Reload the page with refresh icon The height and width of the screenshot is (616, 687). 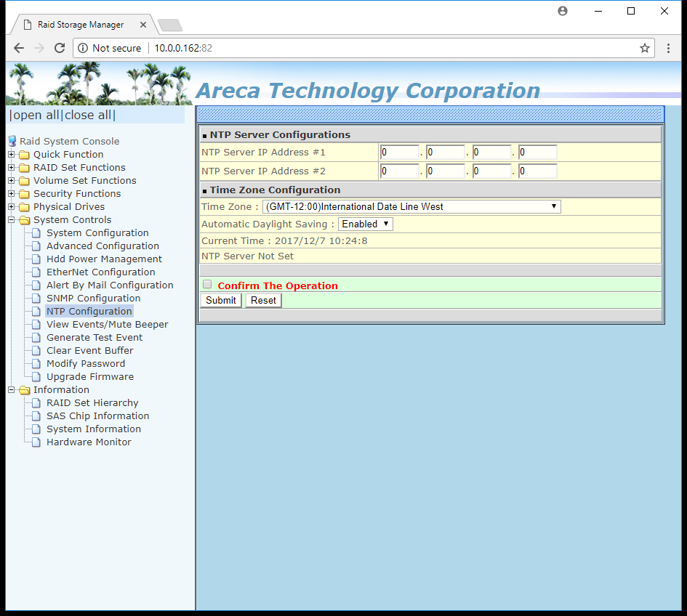[60, 48]
